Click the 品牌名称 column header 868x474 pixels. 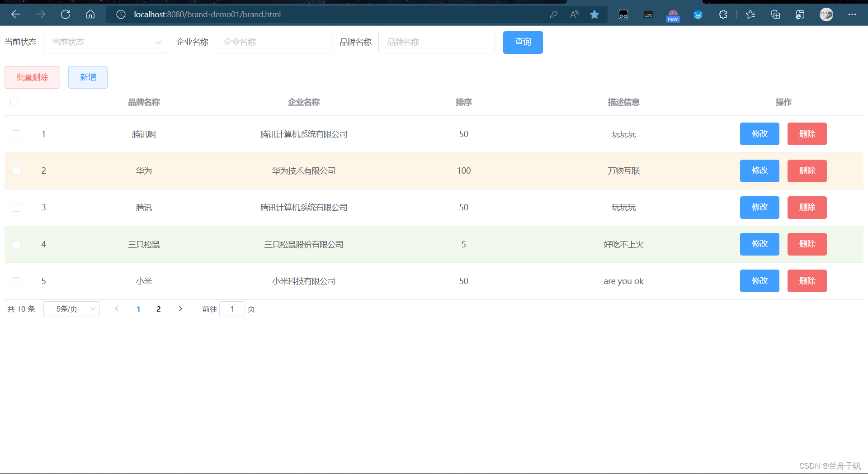pyautogui.click(x=144, y=102)
